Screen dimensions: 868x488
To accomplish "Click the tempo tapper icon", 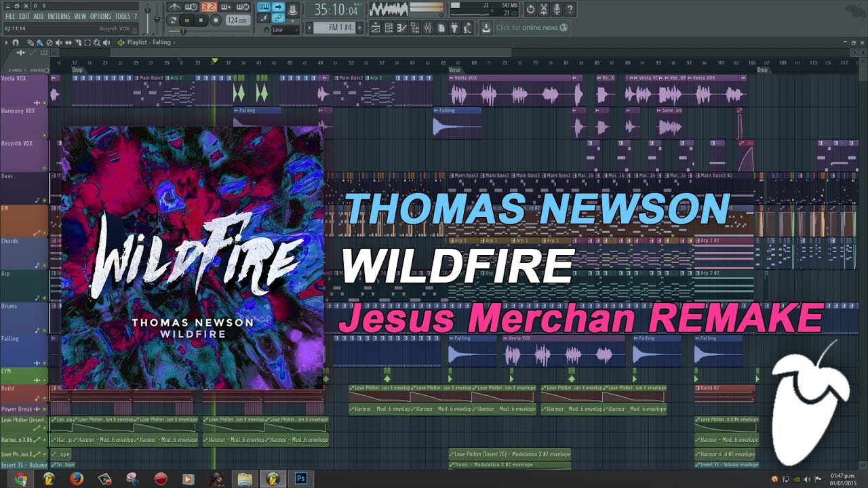I will [467, 28].
